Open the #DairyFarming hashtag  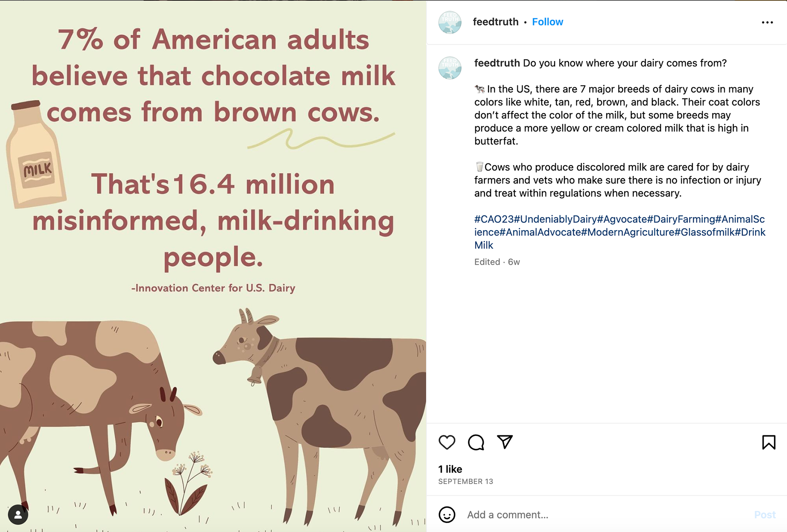(681, 219)
